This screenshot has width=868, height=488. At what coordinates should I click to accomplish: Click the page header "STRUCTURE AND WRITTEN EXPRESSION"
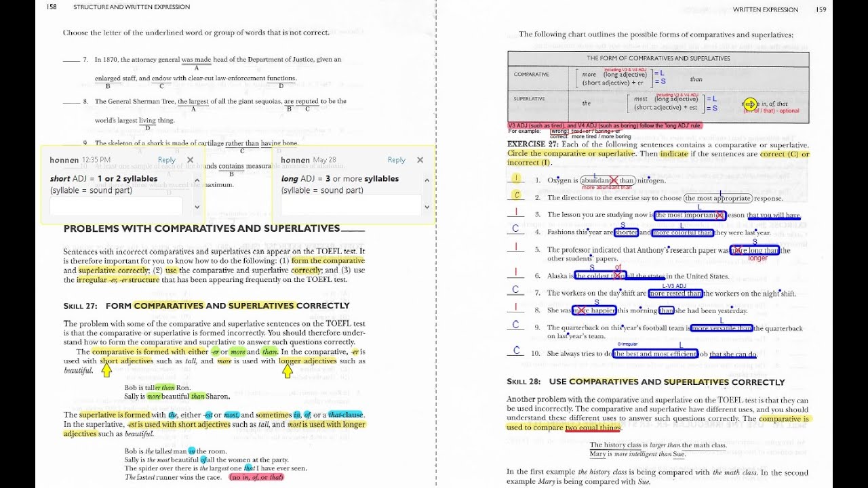132,7
